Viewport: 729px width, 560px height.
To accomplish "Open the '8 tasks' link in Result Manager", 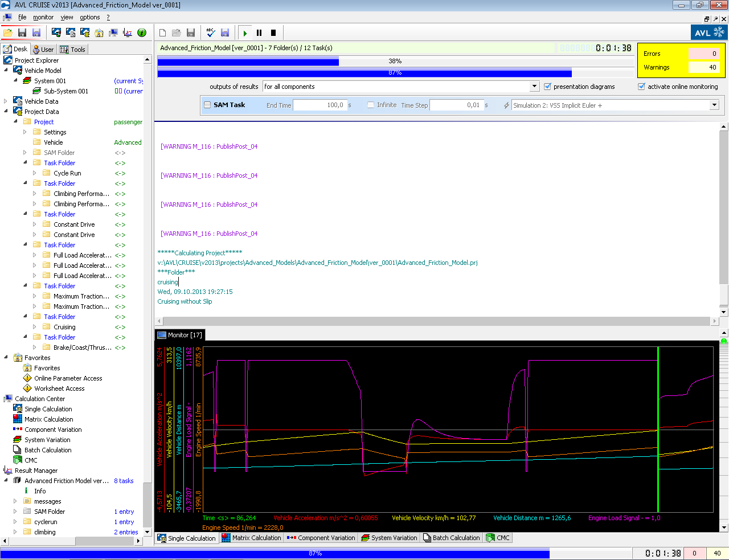I will (124, 481).
